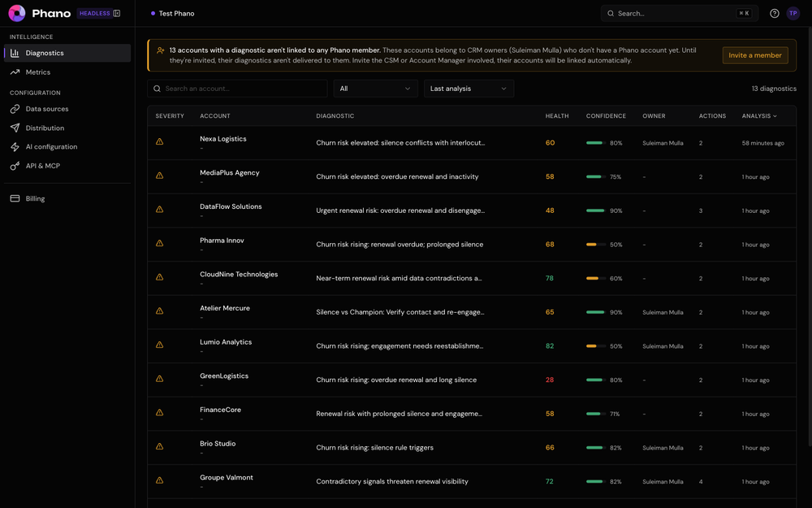This screenshot has height=508, width=812.
Task: Click the Invite a member button
Action: click(755, 55)
